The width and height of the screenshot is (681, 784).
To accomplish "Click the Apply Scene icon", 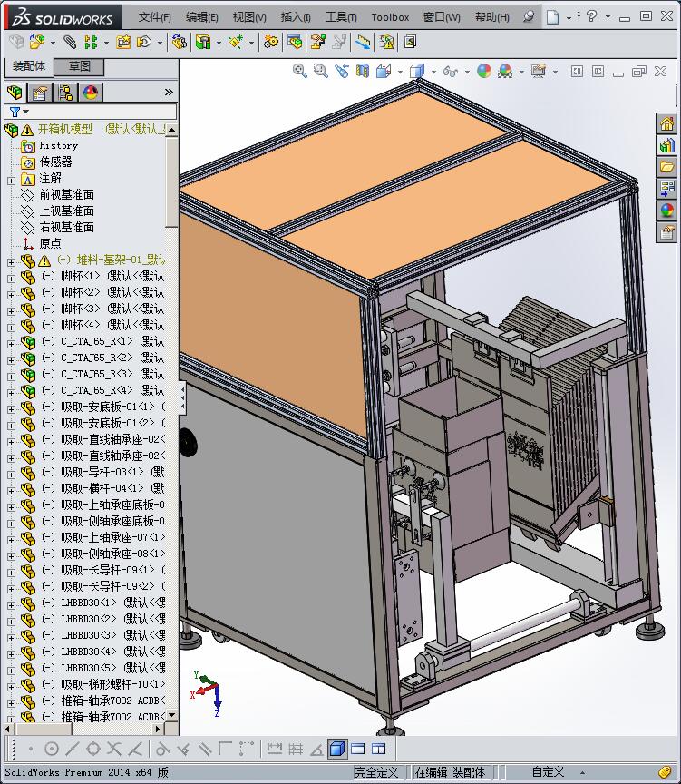I will click(505, 71).
